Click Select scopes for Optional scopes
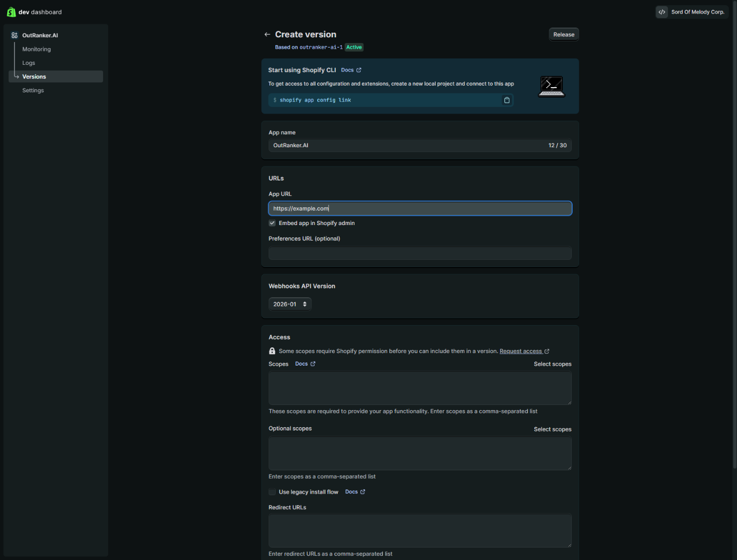The height and width of the screenshot is (560, 737). 552,429
